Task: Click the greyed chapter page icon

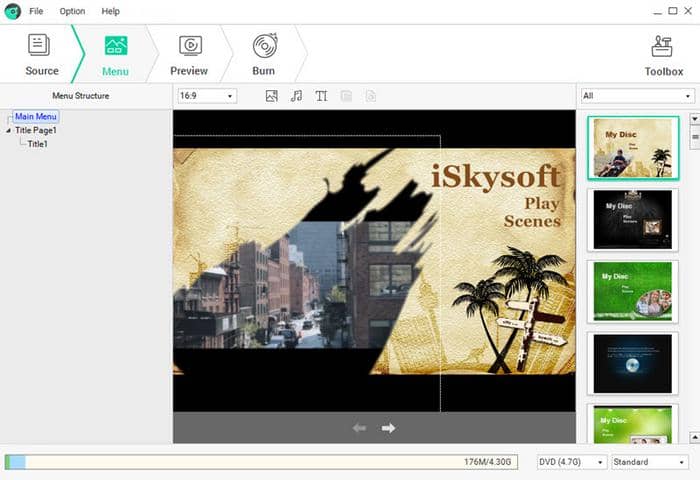Action: click(x=371, y=96)
